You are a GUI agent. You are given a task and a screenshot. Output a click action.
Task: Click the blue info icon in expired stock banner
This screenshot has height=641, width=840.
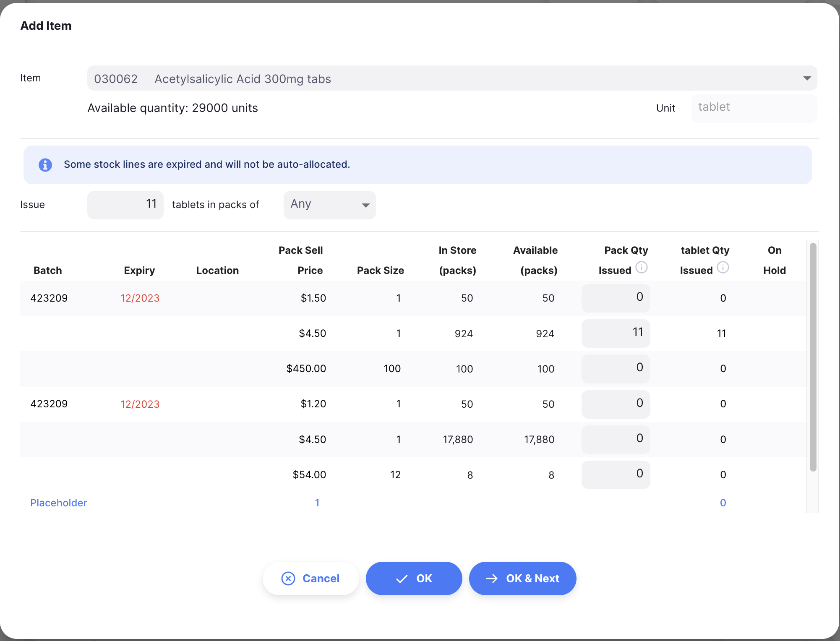tap(45, 165)
